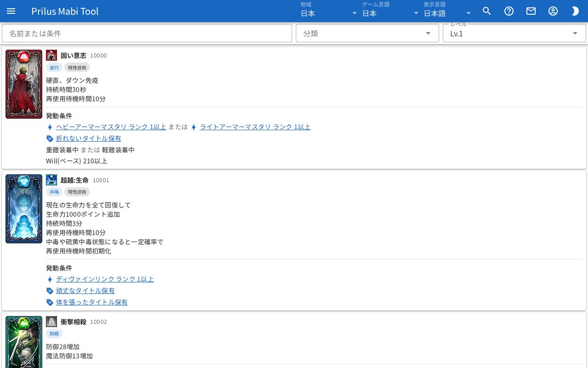This screenshot has width=588, height=368.
Task: Toggle dark mode moon icon
Action: [x=575, y=11]
